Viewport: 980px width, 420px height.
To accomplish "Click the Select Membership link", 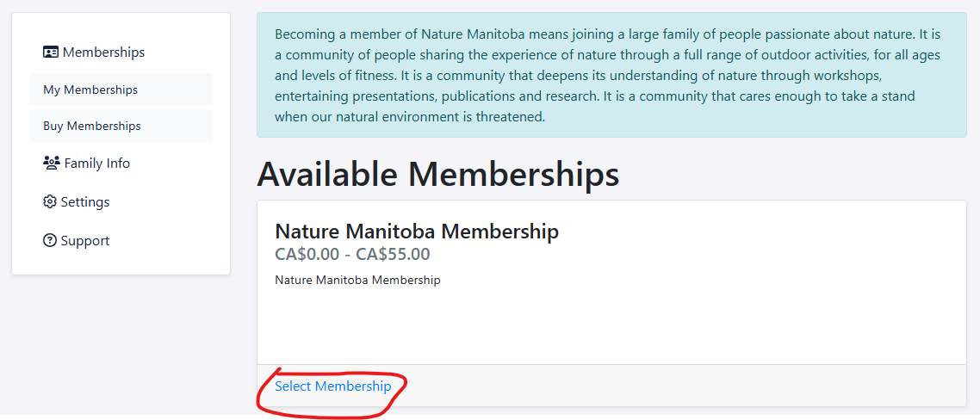I will click(x=332, y=386).
